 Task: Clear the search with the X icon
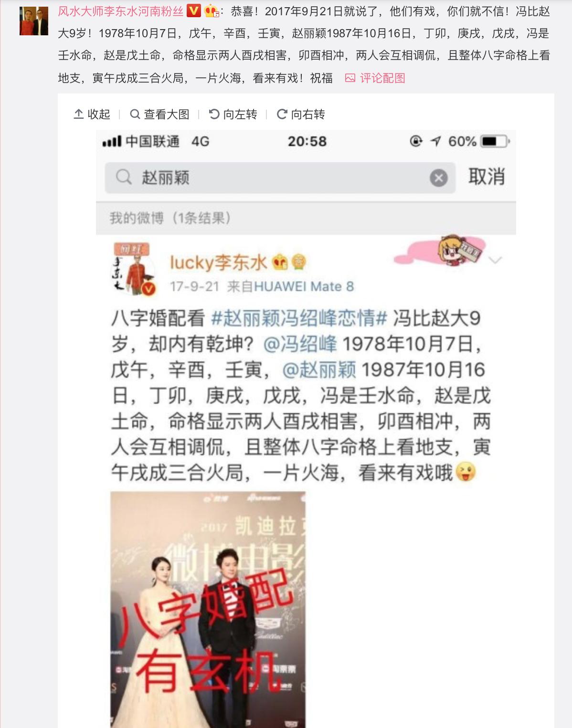click(x=438, y=178)
